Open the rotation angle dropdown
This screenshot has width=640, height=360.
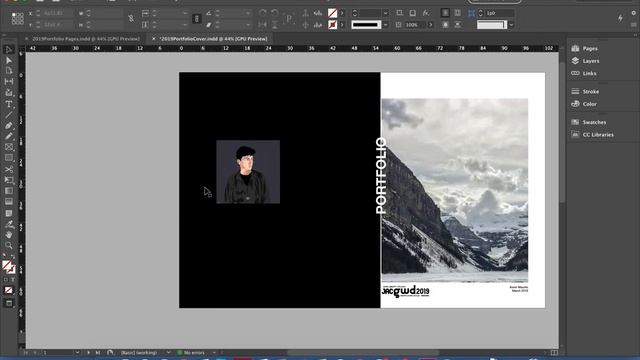248,13
